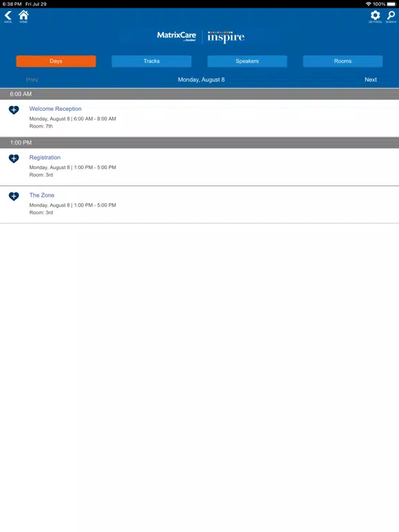The height and width of the screenshot is (532, 399).
Task: Open The Zone session link
Action: click(x=42, y=195)
